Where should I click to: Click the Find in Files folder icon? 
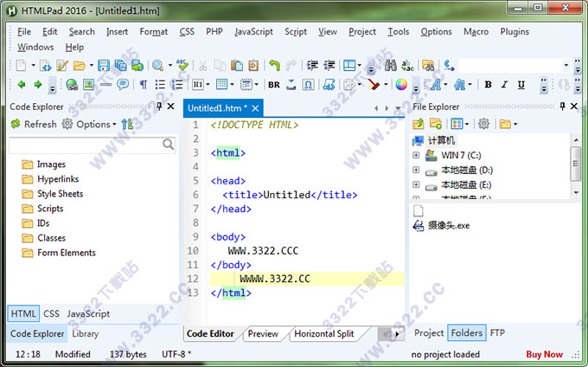[428, 65]
